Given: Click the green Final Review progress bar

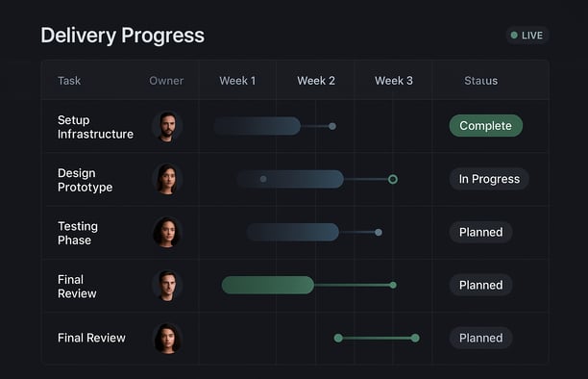Looking at the screenshot, I should pos(268,285).
